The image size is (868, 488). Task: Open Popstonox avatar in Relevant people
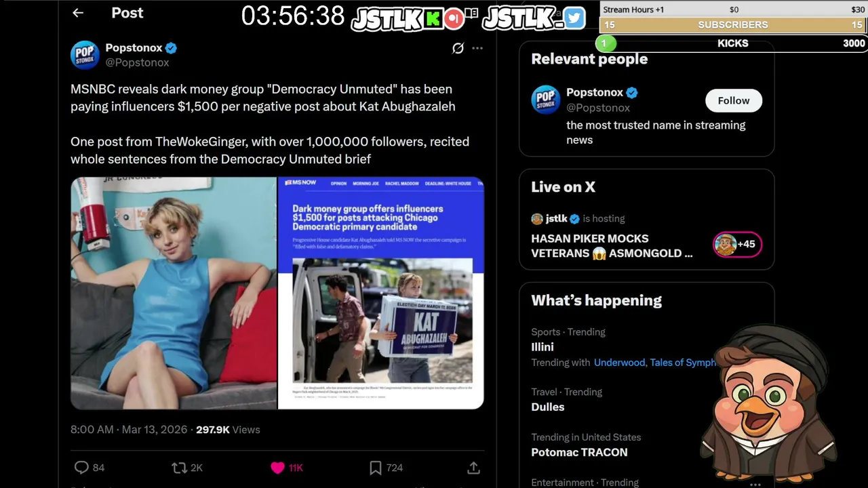click(545, 100)
